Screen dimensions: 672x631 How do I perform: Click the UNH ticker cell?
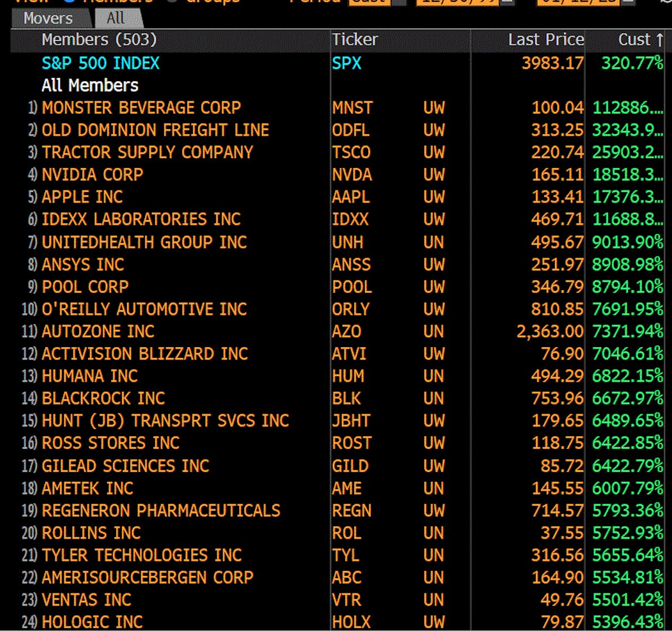coord(348,242)
